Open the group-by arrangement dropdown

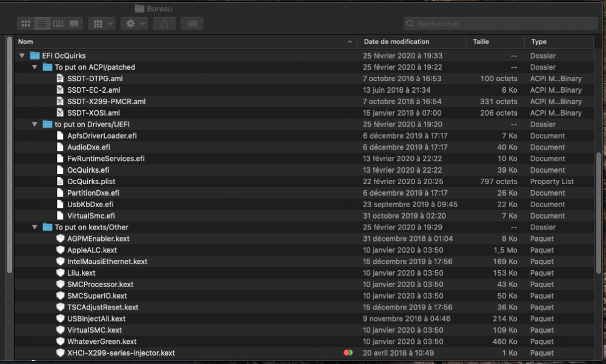(102, 24)
